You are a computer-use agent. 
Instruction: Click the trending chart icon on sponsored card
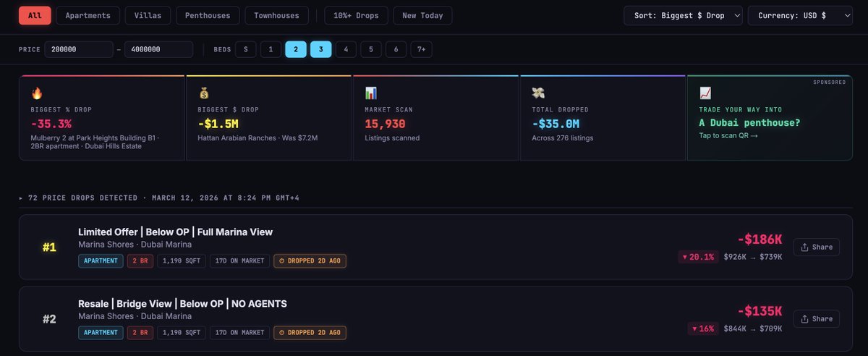pyautogui.click(x=705, y=93)
